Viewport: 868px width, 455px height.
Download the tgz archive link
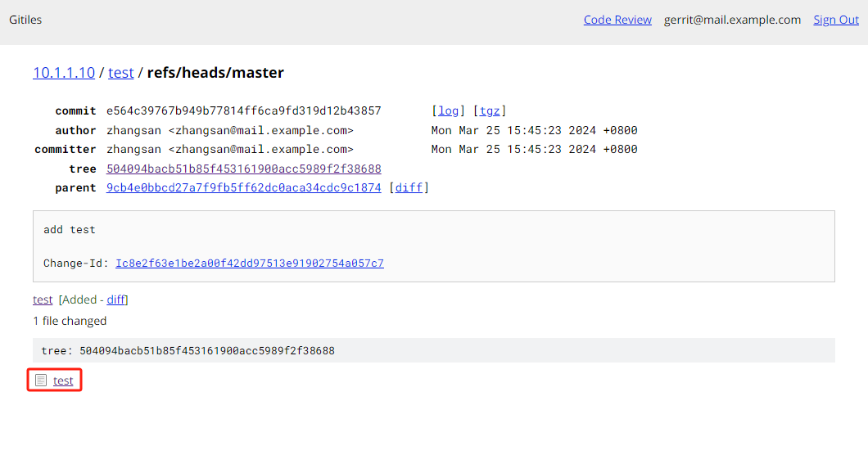[490, 110]
